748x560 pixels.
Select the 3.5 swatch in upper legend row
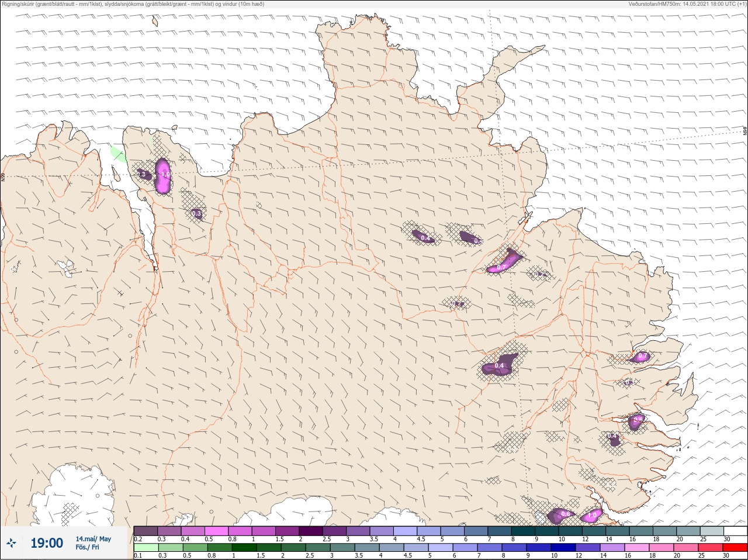click(382, 531)
